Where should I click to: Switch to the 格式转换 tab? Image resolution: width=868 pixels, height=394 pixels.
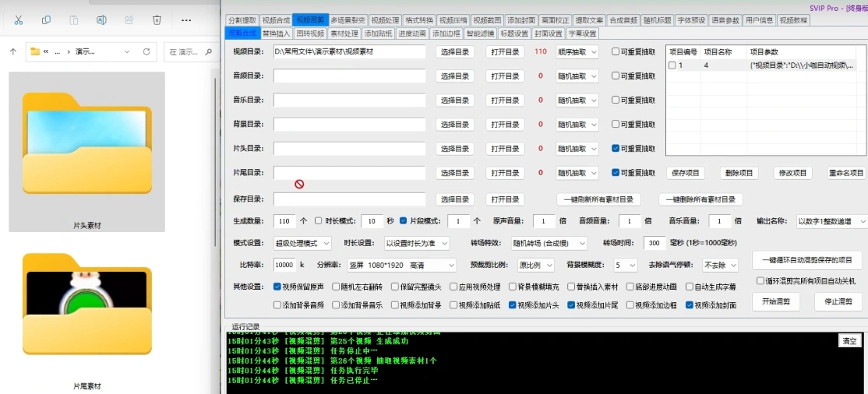pos(418,20)
